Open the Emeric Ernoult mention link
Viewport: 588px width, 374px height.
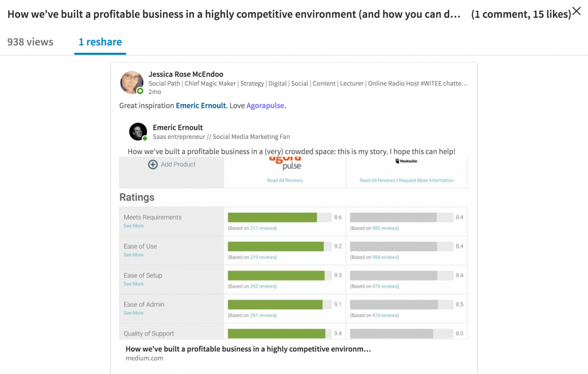pos(200,106)
